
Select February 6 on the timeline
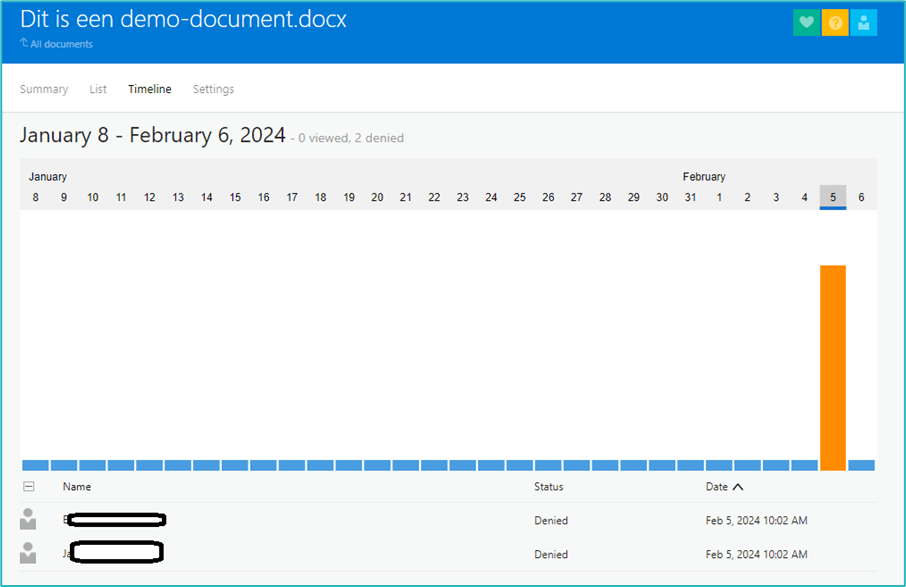pos(861,197)
